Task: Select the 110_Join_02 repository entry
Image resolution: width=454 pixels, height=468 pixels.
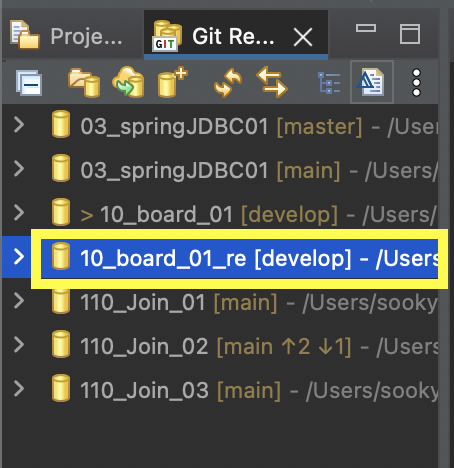Action: (x=220, y=345)
